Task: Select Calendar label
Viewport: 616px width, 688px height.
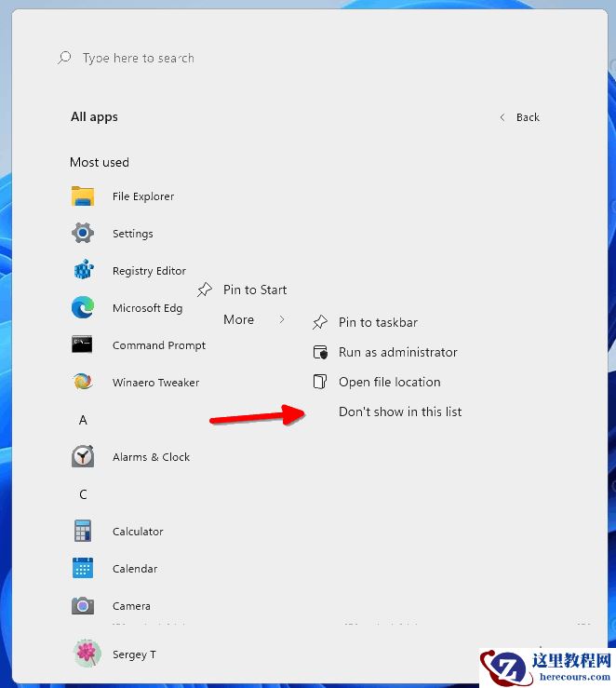Action: coord(135,569)
